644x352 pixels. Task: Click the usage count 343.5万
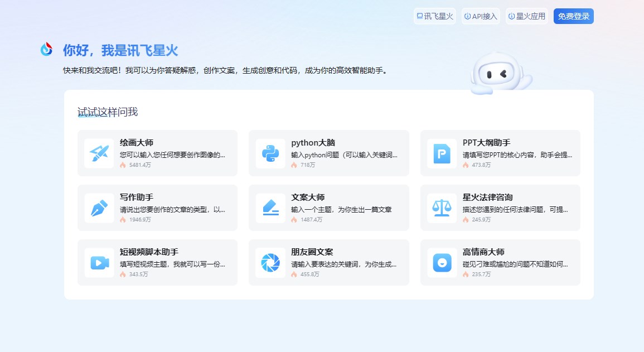coord(138,274)
